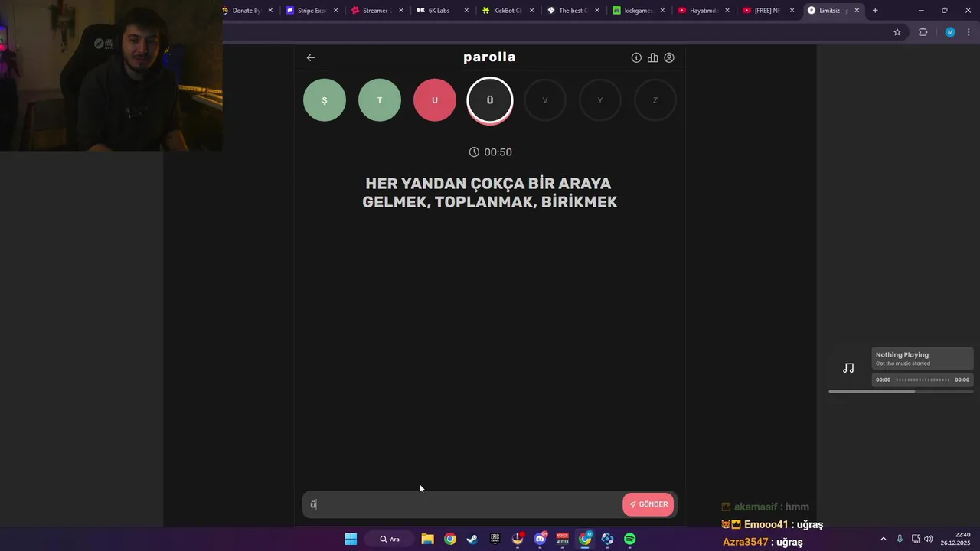The width and height of the screenshot is (980, 551).
Task: Close the 6K Labs tab
Action: coord(466,11)
